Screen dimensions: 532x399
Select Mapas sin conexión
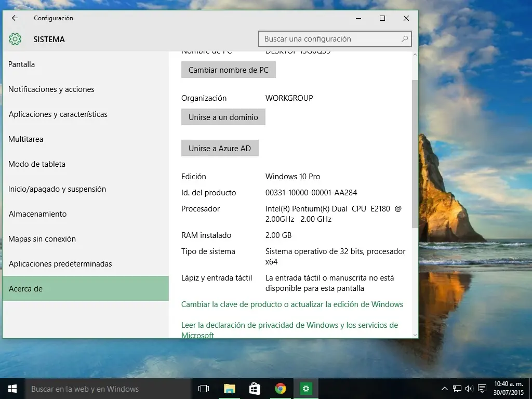[86, 239]
